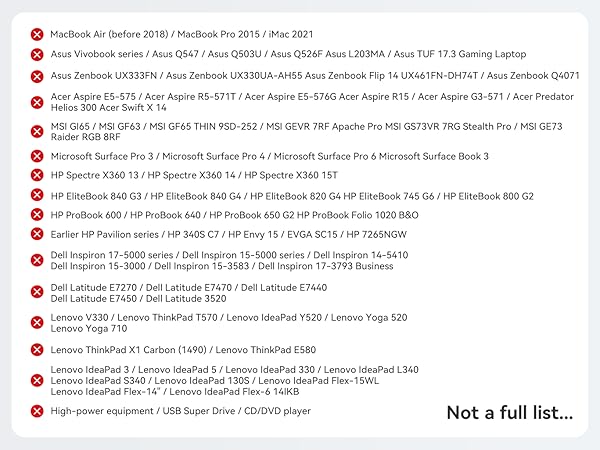
Task: Click the red X beside the Lenovo V330 row
Action: [37, 322]
